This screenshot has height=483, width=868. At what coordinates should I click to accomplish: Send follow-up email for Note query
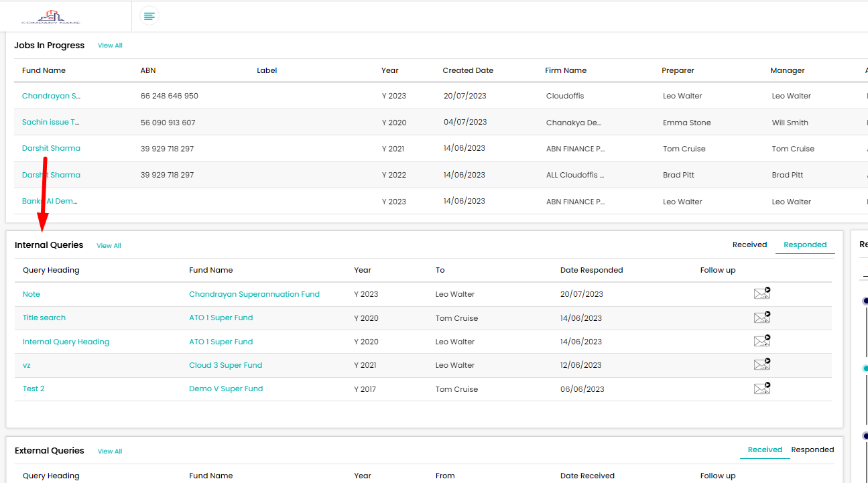pyautogui.click(x=762, y=293)
